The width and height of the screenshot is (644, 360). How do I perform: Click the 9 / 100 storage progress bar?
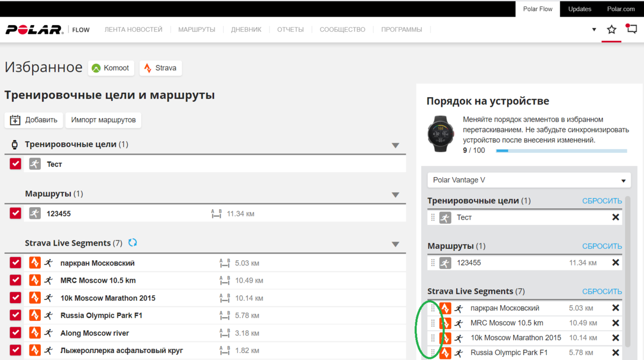pos(561,151)
